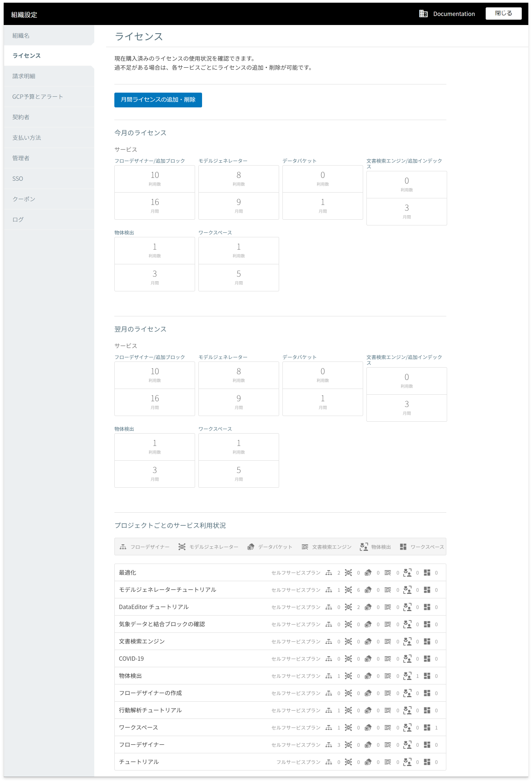Click セルフサービスプラン label in 最適化 row

click(x=296, y=573)
